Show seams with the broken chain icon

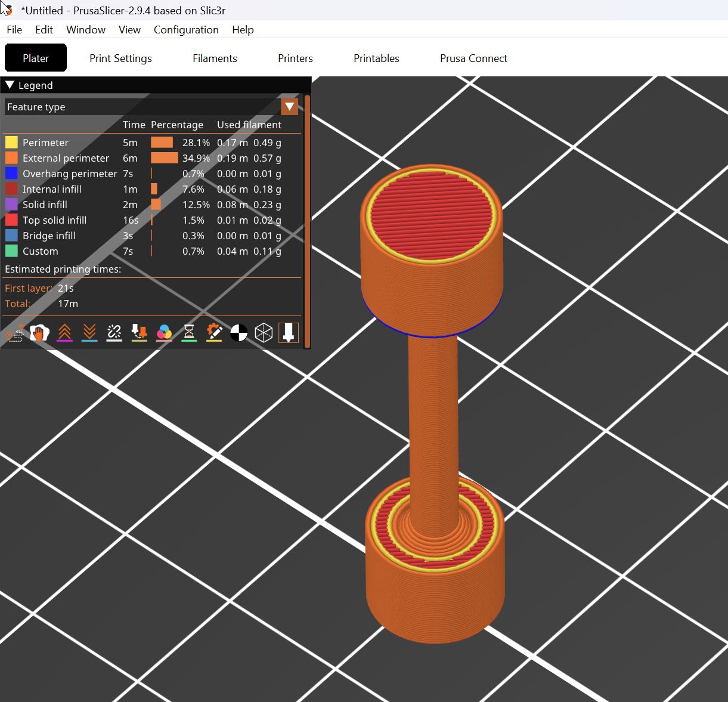click(114, 333)
